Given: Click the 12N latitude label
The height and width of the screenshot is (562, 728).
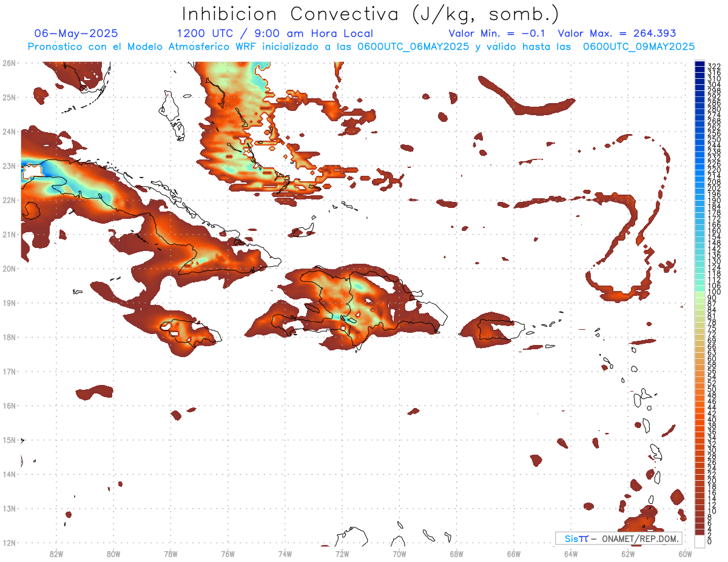Looking at the screenshot, I should pyautogui.click(x=9, y=543).
